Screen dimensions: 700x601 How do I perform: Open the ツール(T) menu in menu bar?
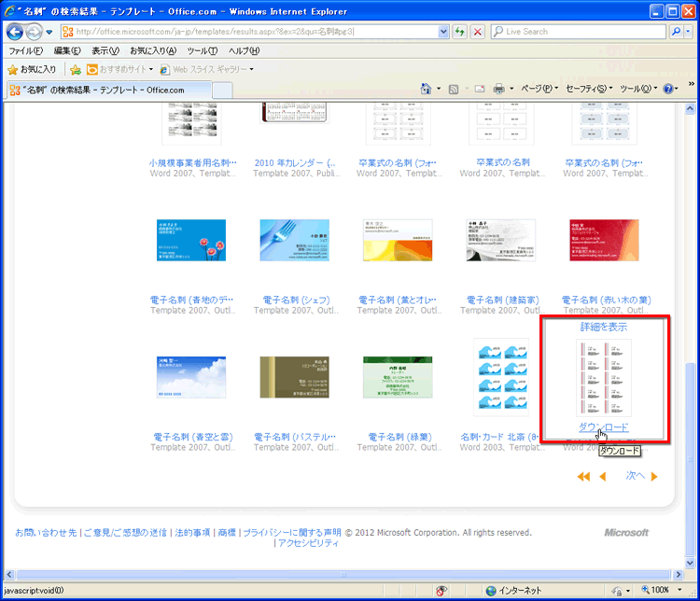[x=203, y=51]
